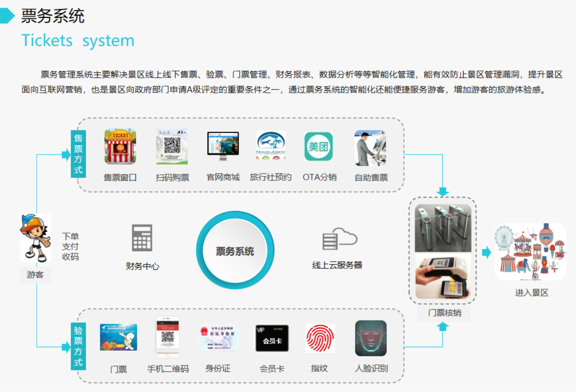This screenshot has width=576, height=392.
Task: Open the 官网商城 monitor icon
Action: [x=223, y=147]
